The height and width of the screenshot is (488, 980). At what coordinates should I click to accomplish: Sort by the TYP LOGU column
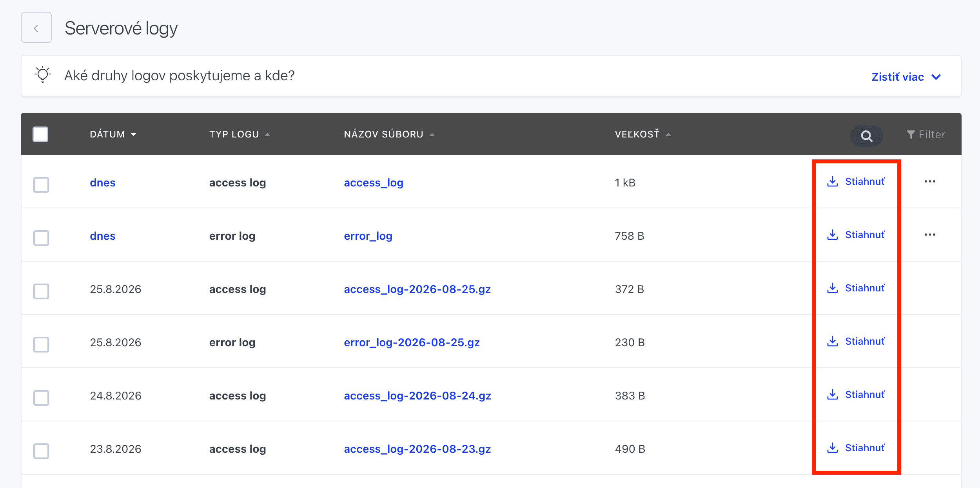pos(240,134)
